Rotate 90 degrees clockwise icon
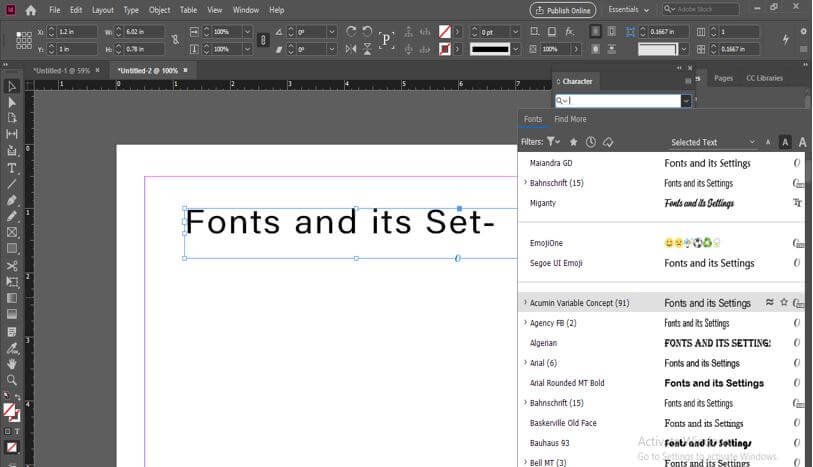Image resolution: width=813 pixels, height=467 pixels. [351, 32]
